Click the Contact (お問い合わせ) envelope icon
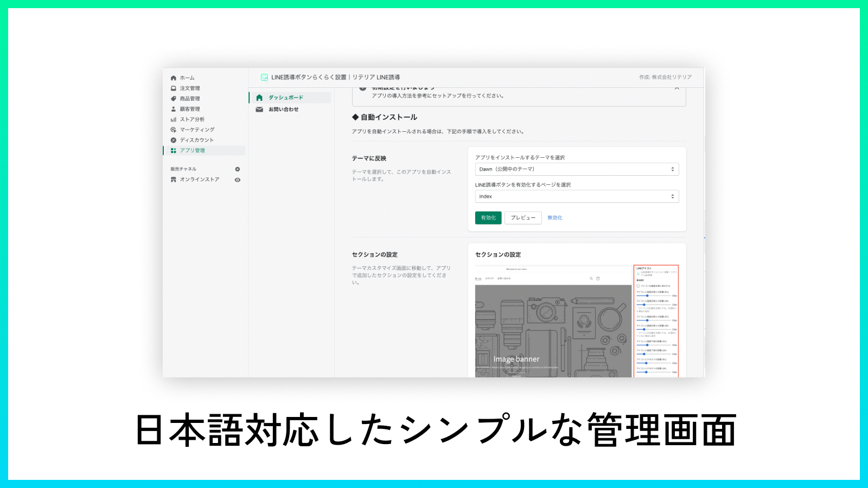Viewport: 868px width, 488px height. pos(259,110)
